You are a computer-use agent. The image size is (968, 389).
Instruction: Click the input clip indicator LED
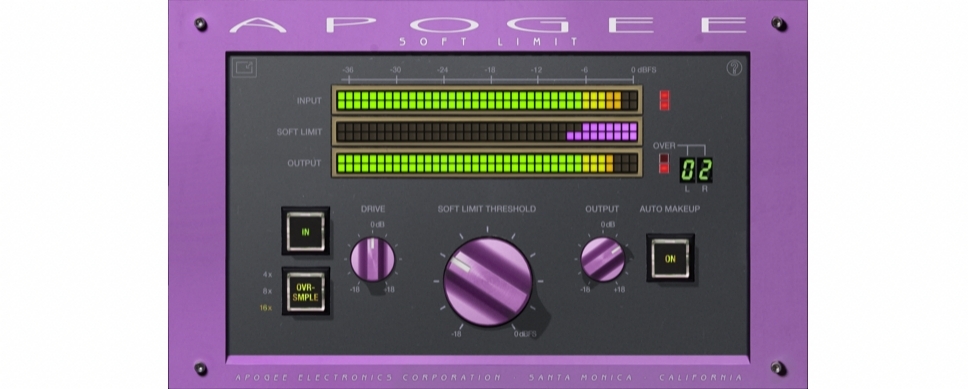(664, 101)
